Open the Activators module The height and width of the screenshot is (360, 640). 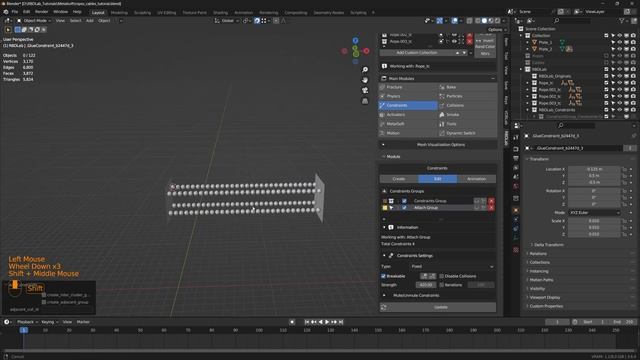(x=408, y=115)
